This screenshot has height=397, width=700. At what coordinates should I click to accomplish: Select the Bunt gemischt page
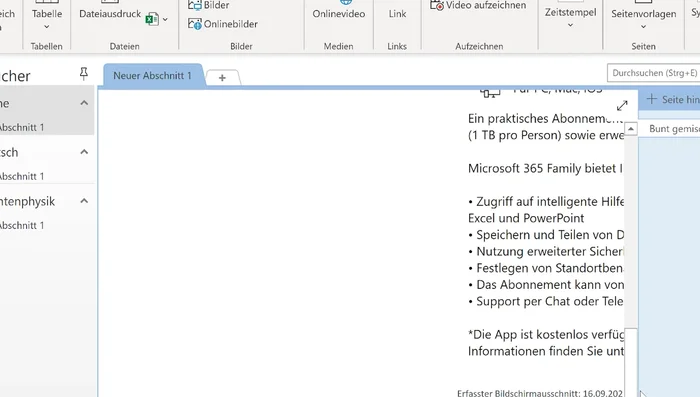click(x=669, y=129)
